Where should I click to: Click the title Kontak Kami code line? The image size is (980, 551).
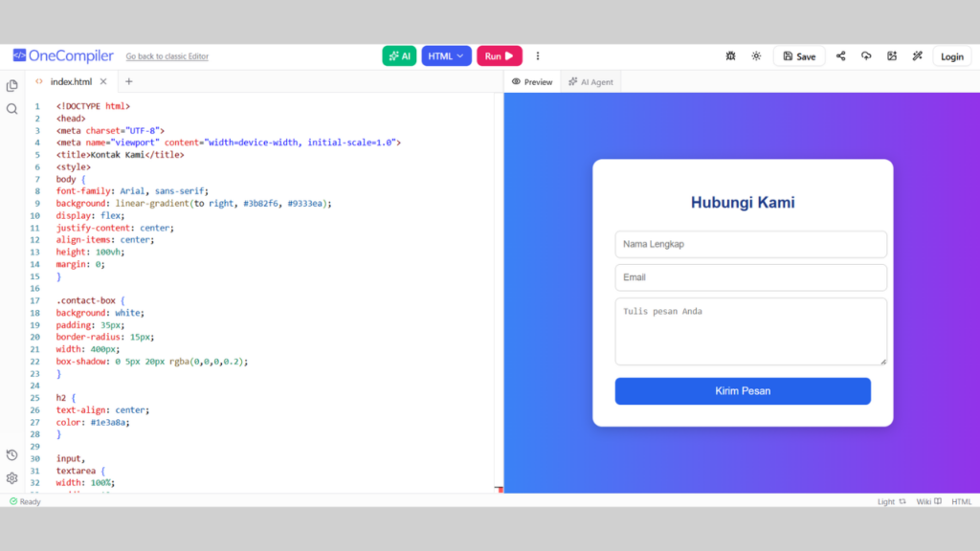click(120, 155)
